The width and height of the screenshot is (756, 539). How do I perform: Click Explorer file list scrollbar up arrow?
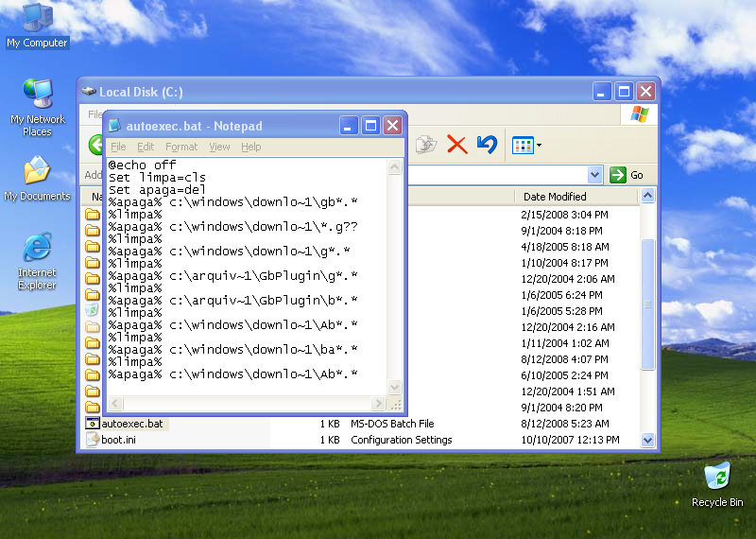(647, 196)
